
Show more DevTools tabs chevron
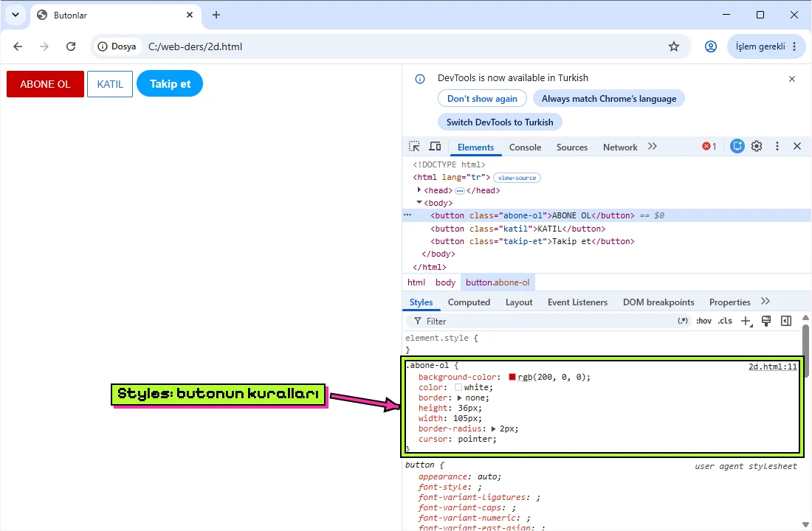click(x=652, y=147)
